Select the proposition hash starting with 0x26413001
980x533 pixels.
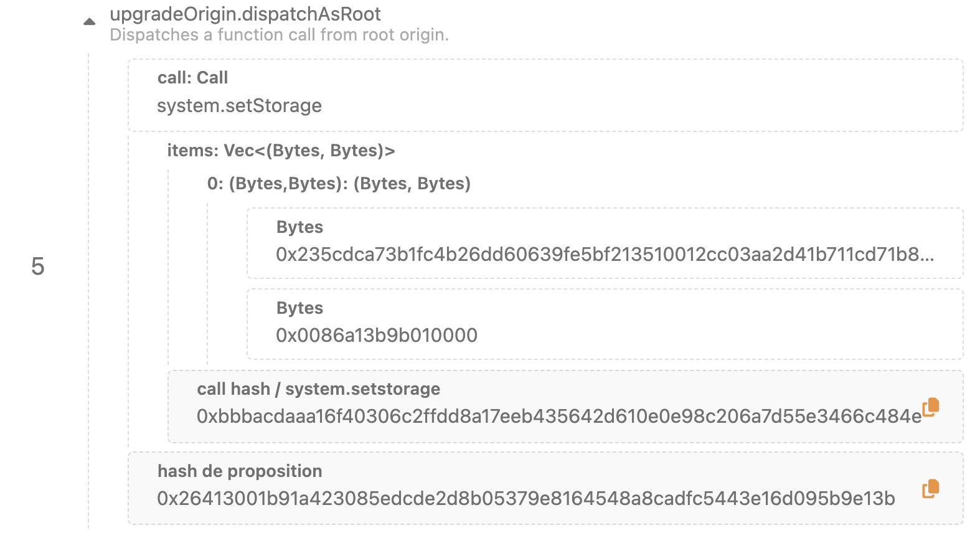pyautogui.click(x=525, y=499)
